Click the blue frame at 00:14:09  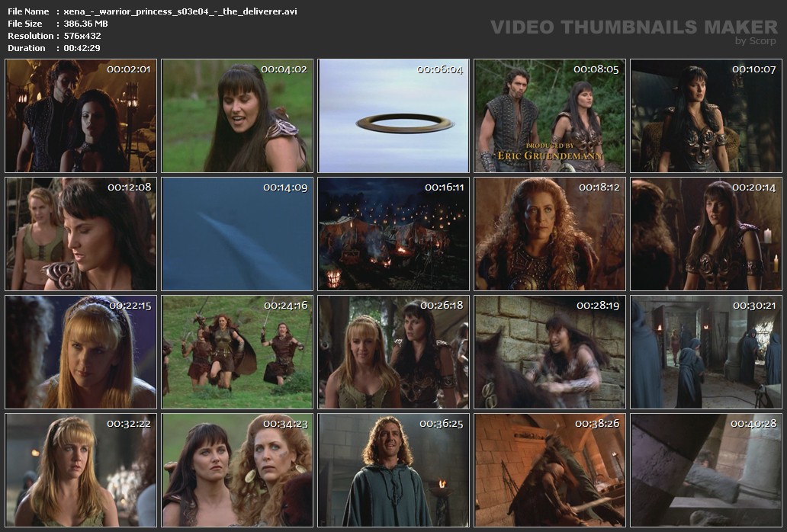click(237, 234)
